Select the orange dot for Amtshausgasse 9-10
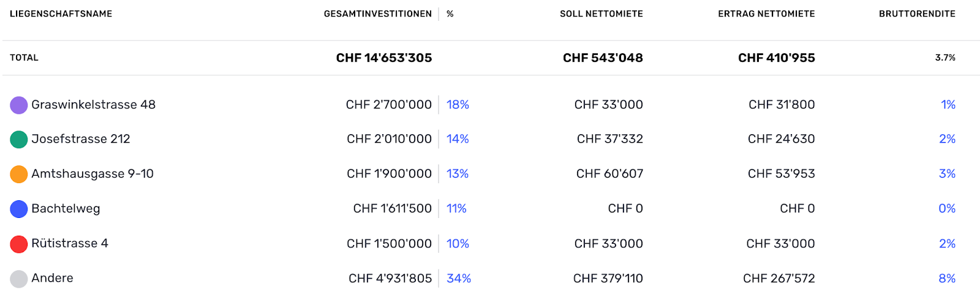 coord(19,175)
